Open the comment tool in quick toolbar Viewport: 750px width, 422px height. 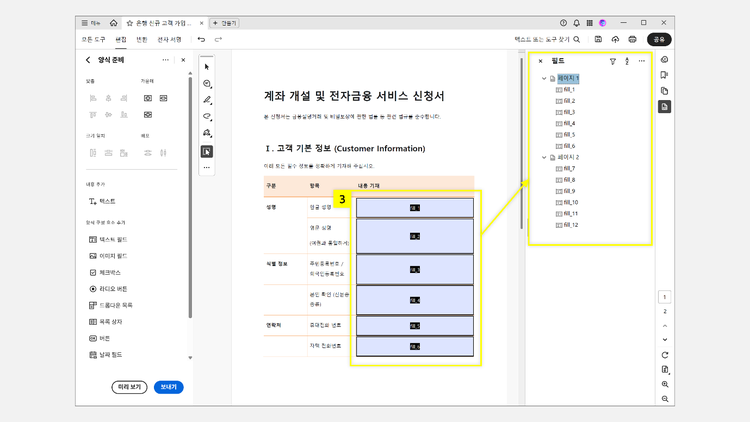(x=207, y=84)
